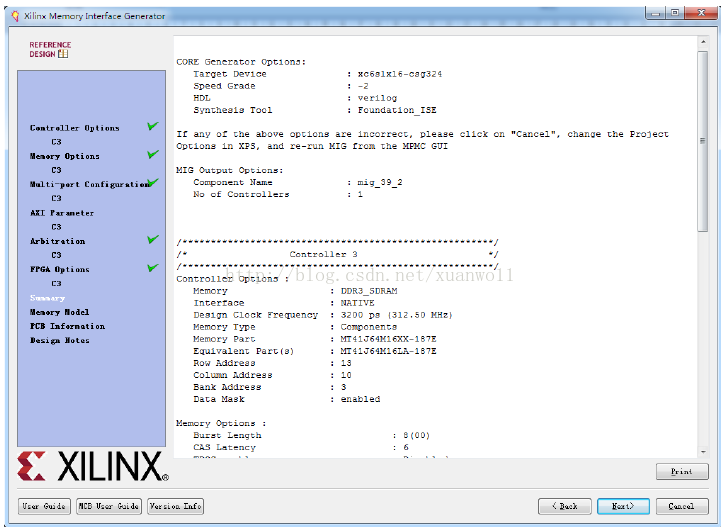Click the REFERENCE DESIGN link
721x528 pixels.
[50, 49]
